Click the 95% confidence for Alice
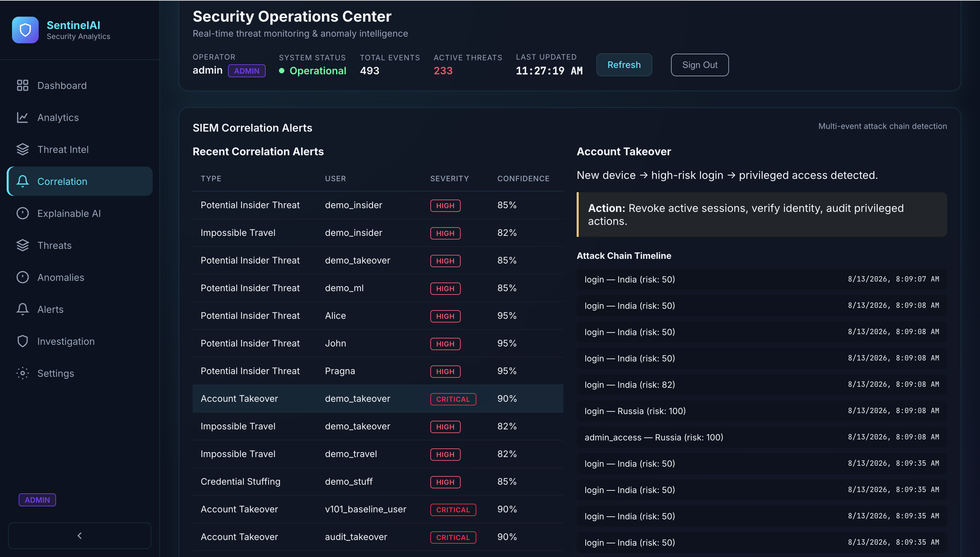Image resolution: width=980 pixels, height=557 pixels. click(507, 315)
